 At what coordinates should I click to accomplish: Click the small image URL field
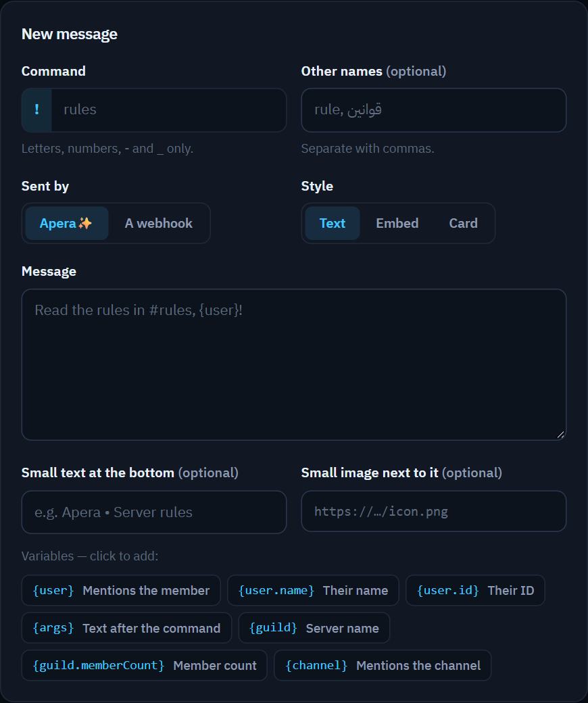tap(434, 511)
